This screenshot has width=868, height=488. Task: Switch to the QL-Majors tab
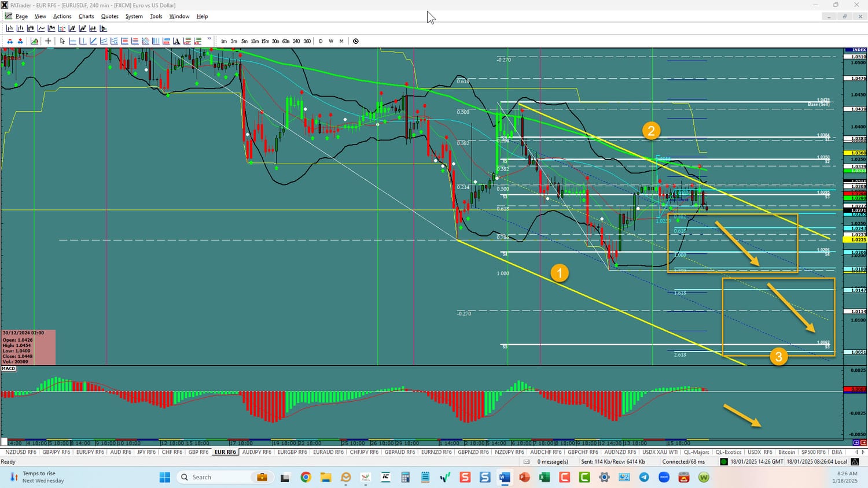[x=696, y=452]
